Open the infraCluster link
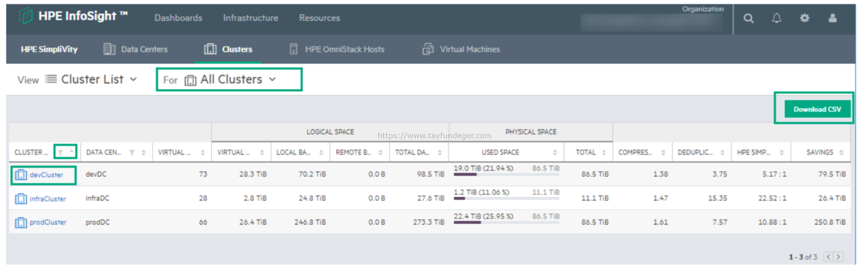 point(48,199)
